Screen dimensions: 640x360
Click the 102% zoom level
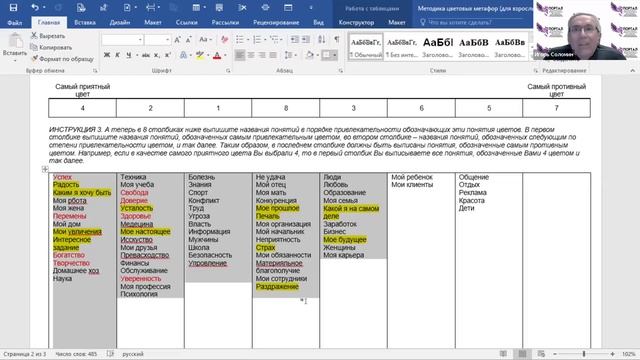tap(629, 354)
